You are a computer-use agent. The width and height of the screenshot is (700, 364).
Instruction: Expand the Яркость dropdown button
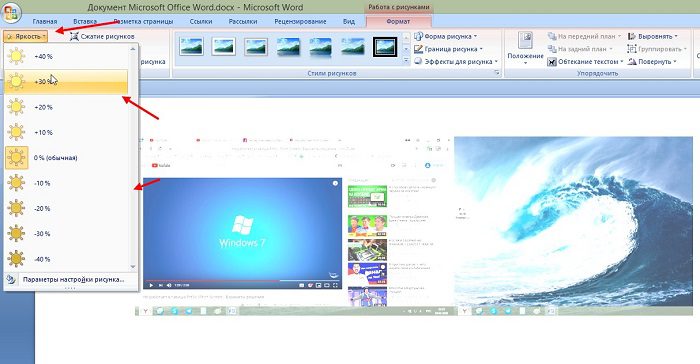[25, 36]
